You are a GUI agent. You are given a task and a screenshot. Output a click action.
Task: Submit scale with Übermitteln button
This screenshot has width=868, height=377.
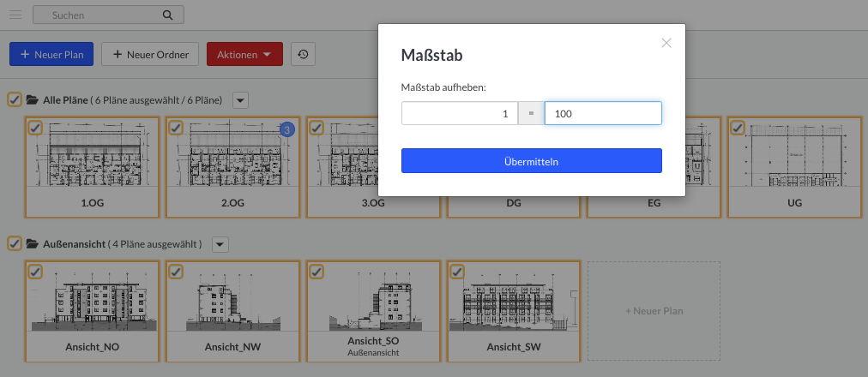(x=532, y=161)
